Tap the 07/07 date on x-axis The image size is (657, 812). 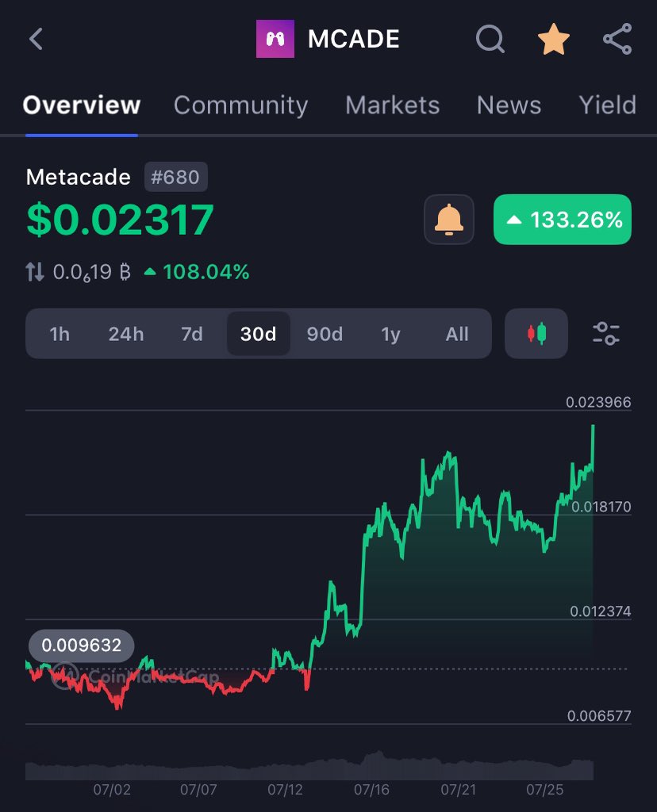[198, 790]
